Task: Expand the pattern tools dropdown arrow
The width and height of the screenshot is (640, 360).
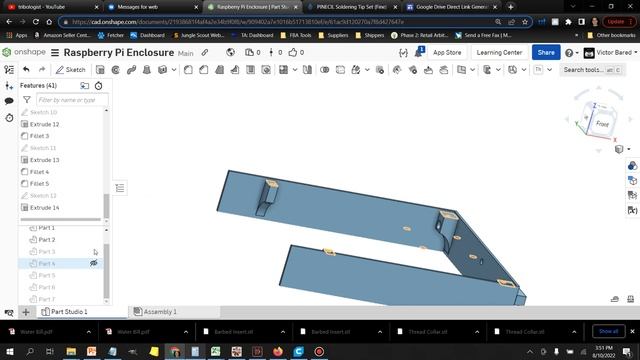Action: (295, 70)
